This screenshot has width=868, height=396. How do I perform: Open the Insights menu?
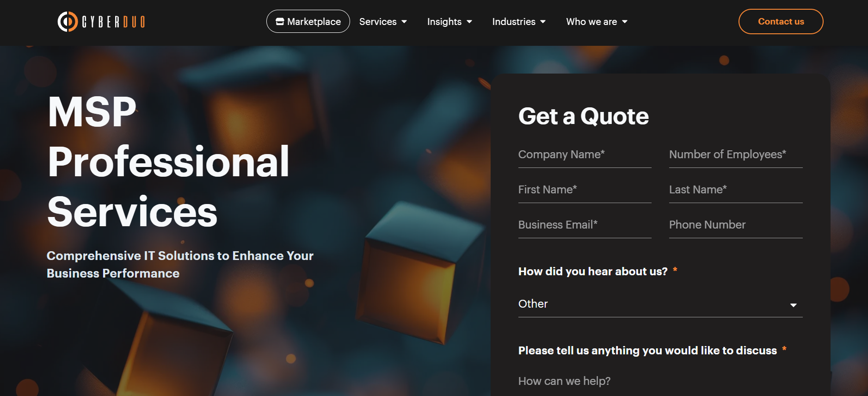pos(444,22)
